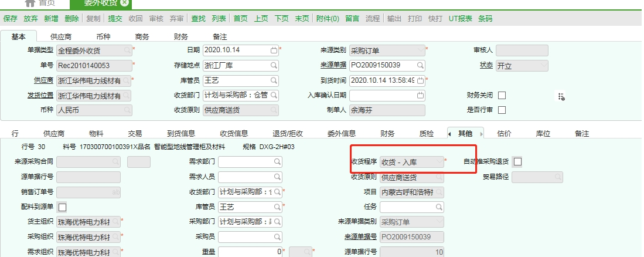Click search icon in 任务 field
The image size is (644, 257).
click(x=438, y=207)
